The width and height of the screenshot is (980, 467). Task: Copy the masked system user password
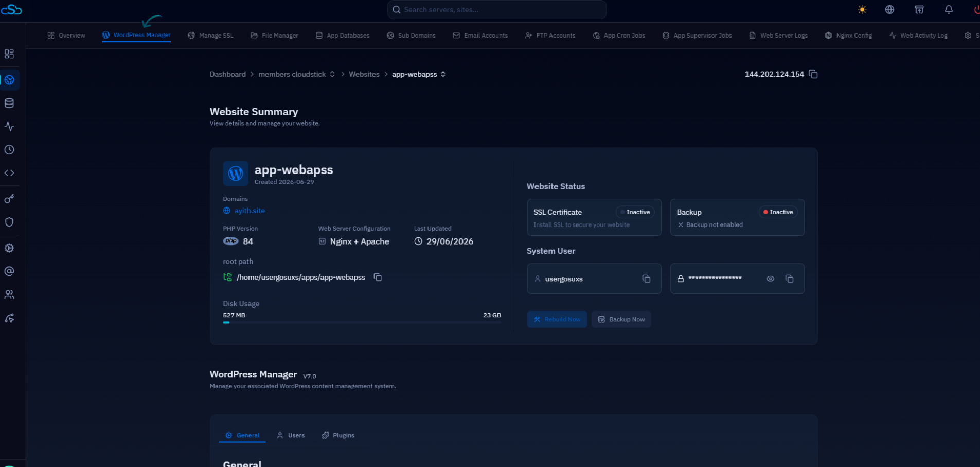coord(790,279)
